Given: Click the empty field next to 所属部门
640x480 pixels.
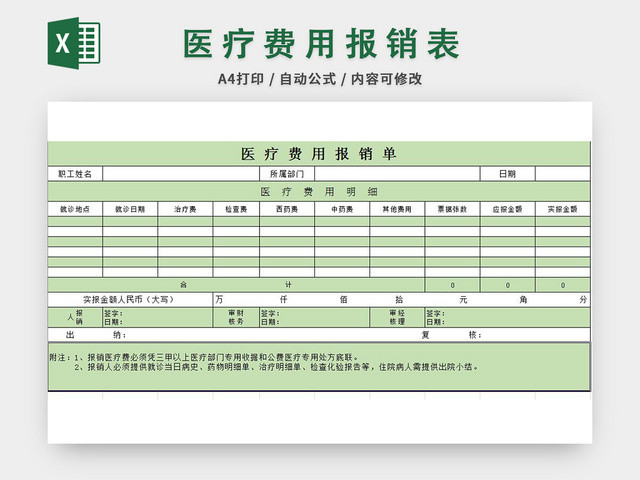Looking at the screenshot, I should pos(397,174).
